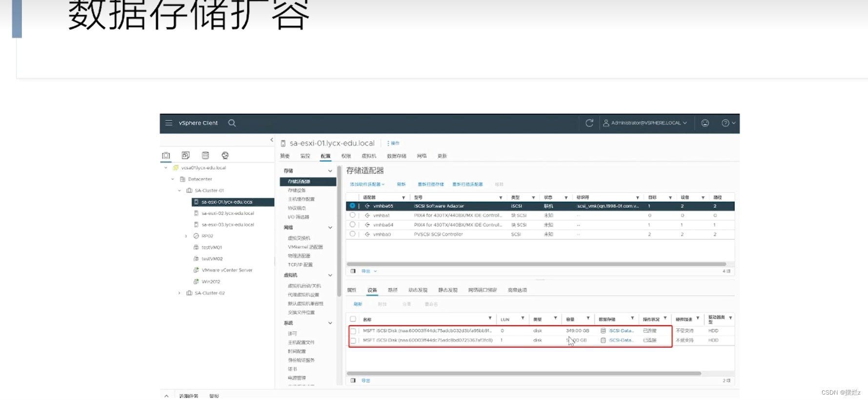Collapse the 网络 section in config menu

(x=330, y=228)
